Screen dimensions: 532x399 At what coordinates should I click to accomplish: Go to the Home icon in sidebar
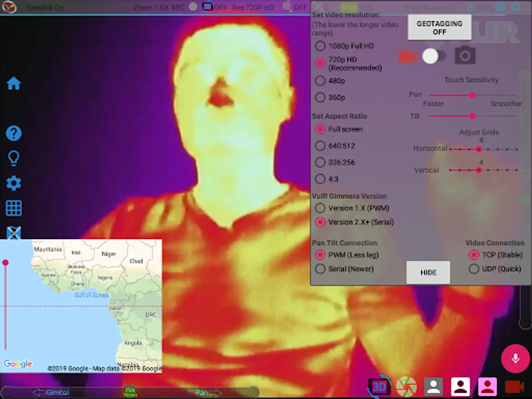(x=14, y=83)
